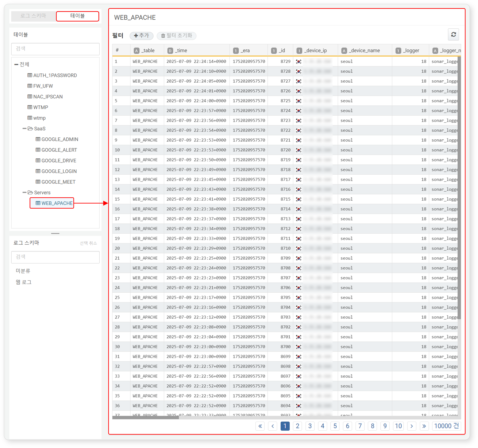The image size is (478, 448).
Task: Go to the first page of results
Action: [260, 426]
